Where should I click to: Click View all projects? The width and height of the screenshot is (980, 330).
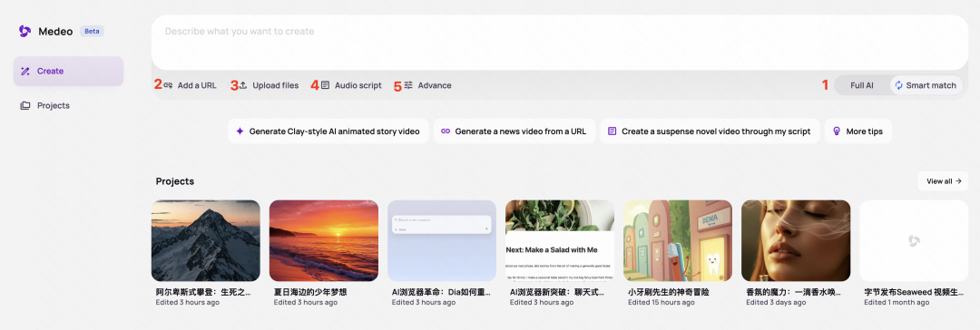[x=943, y=181]
